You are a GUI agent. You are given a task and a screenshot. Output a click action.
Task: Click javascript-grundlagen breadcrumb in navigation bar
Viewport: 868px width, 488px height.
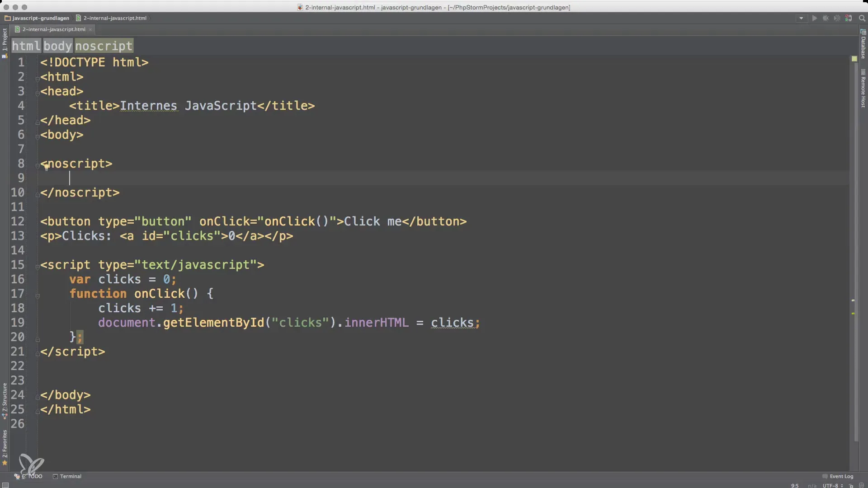tap(37, 18)
